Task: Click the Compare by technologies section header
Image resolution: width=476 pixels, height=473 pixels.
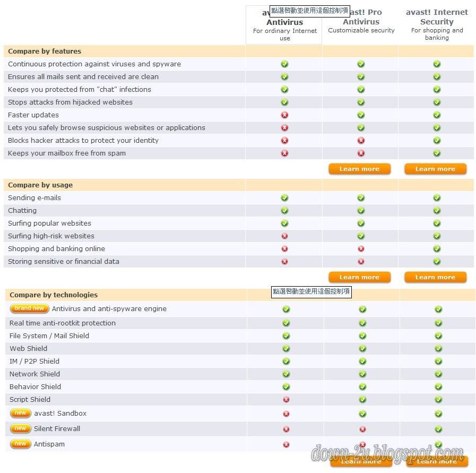Action: tap(54, 295)
